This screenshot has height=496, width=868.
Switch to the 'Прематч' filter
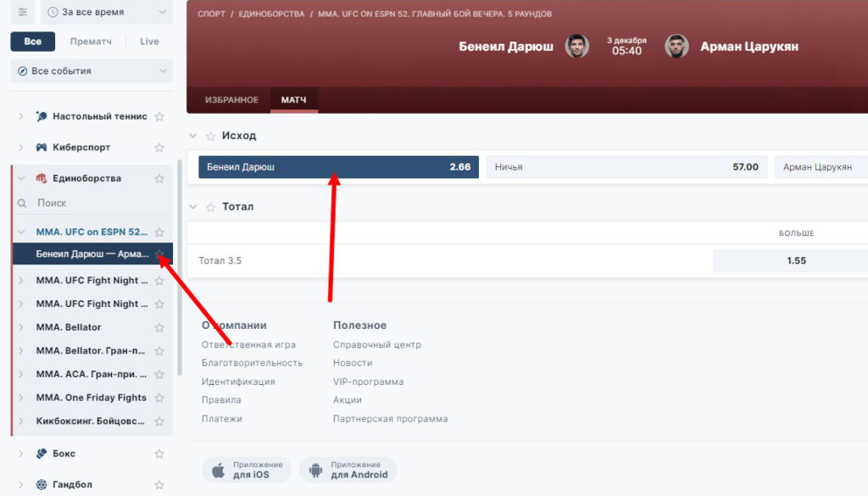(91, 42)
